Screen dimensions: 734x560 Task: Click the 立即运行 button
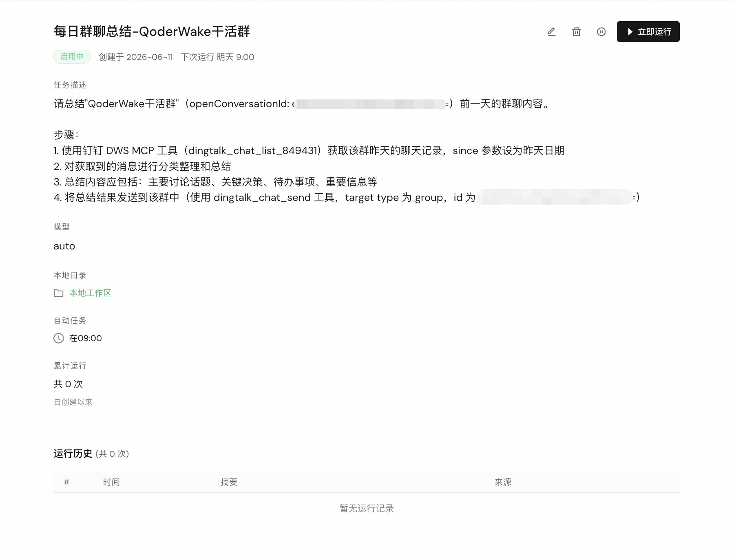(648, 32)
